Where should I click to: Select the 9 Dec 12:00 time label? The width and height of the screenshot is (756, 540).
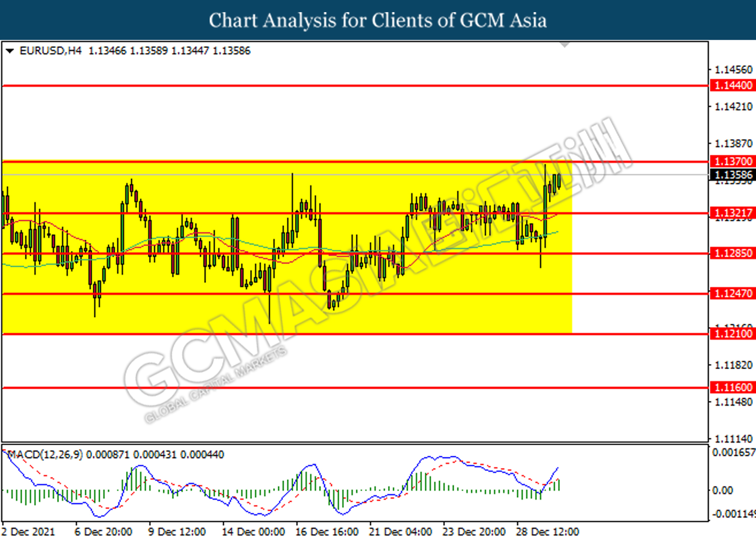point(177,532)
